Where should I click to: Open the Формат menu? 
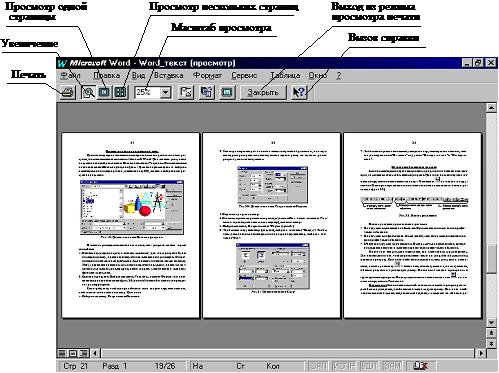point(207,76)
